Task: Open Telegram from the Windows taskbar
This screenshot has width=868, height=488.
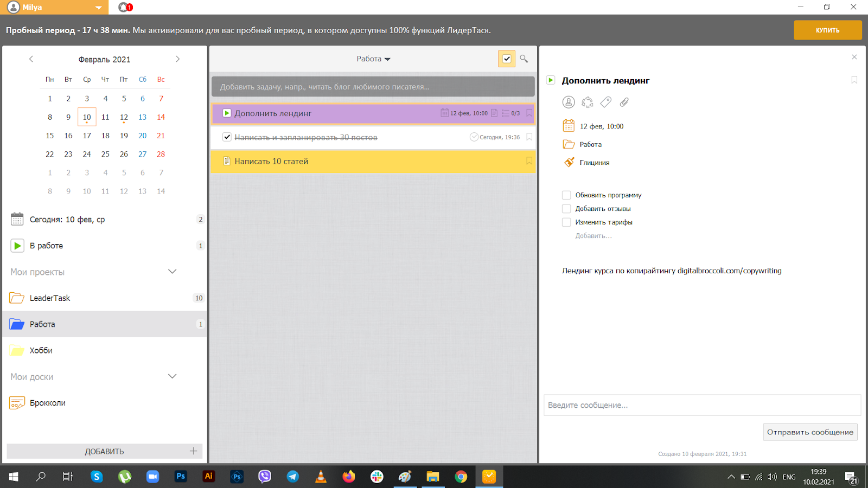Action: coord(293,477)
